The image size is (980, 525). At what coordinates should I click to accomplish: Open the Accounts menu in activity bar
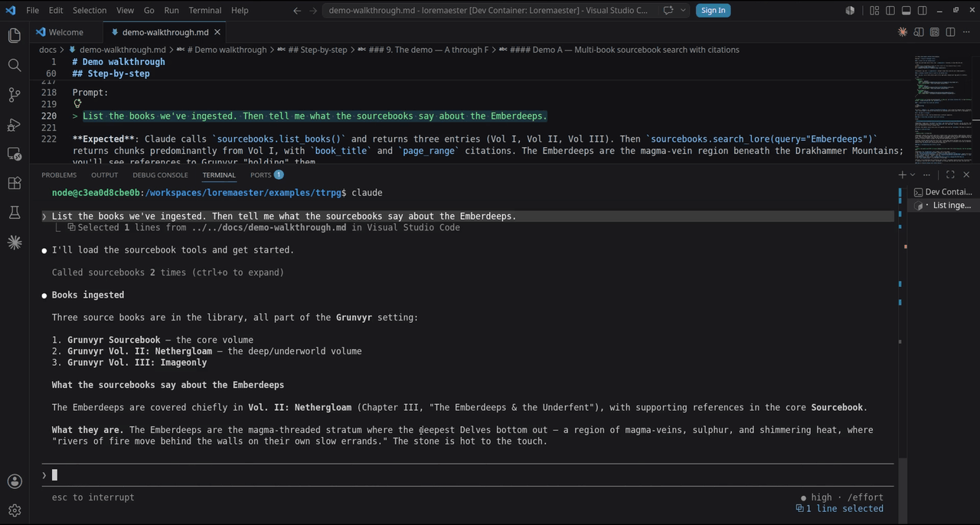click(14, 481)
